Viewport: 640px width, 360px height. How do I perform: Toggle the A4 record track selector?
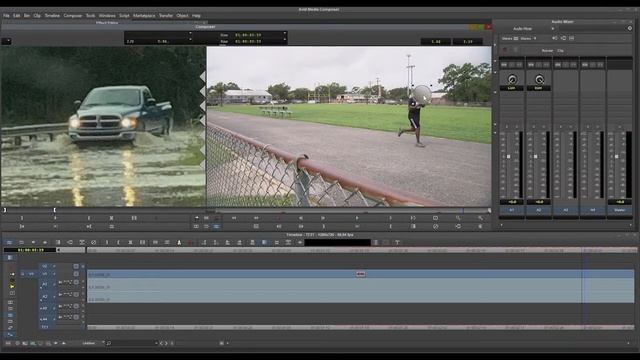coord(44,319)
